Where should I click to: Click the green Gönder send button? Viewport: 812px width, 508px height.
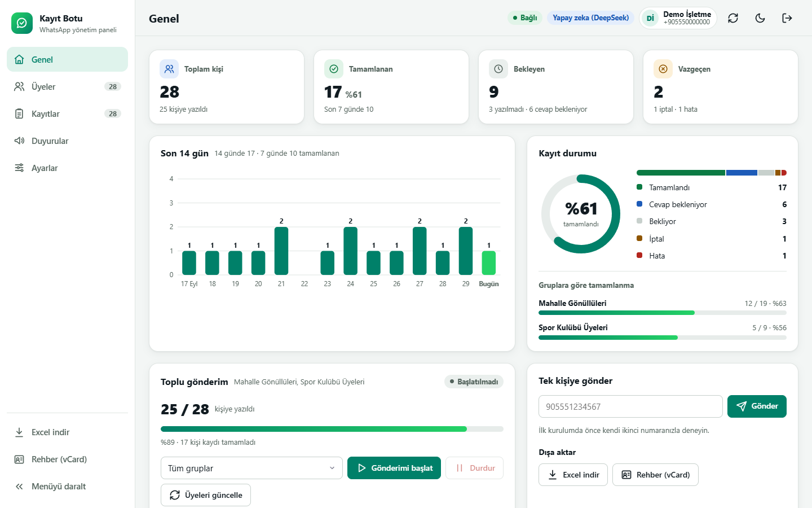point(757,406)
